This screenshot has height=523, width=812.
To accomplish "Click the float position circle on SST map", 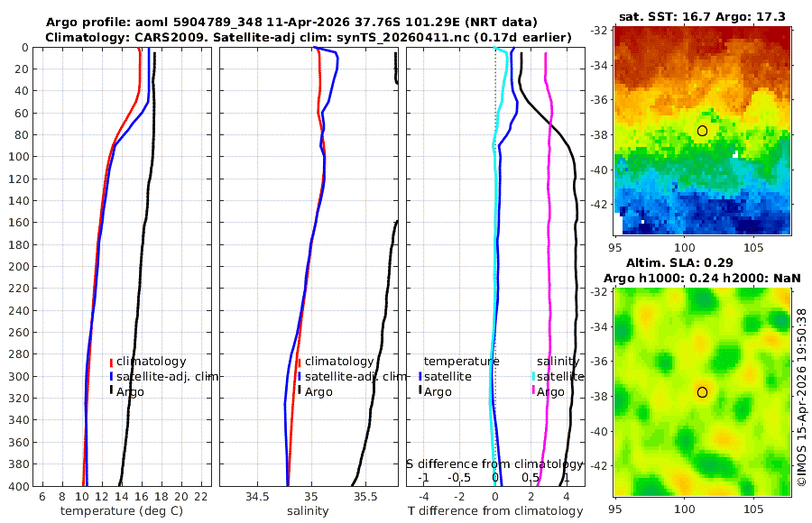I will coord(702,131).
